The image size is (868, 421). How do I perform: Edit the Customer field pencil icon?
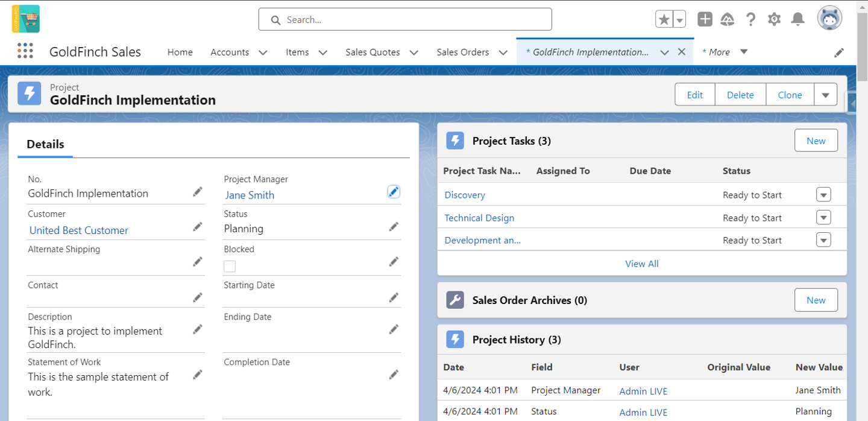pos(197,227)
